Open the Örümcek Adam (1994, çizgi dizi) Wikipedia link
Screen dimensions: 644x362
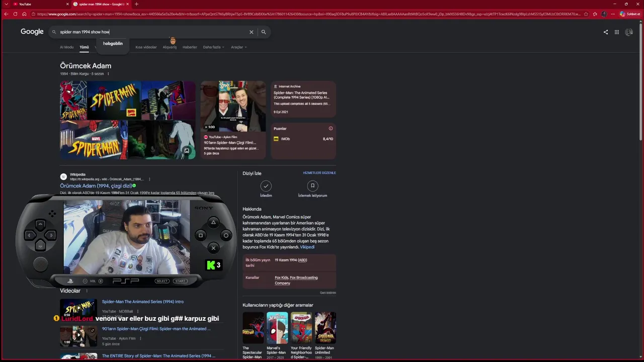coord(96,186)
